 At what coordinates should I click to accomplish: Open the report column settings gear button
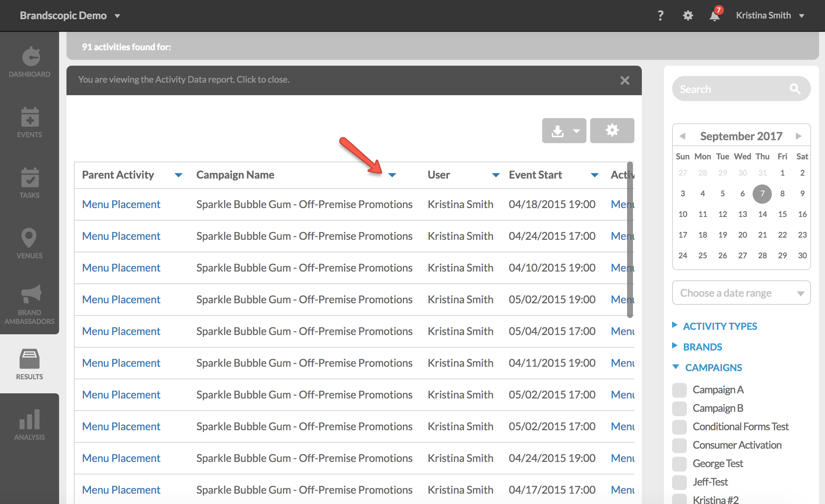612,130
